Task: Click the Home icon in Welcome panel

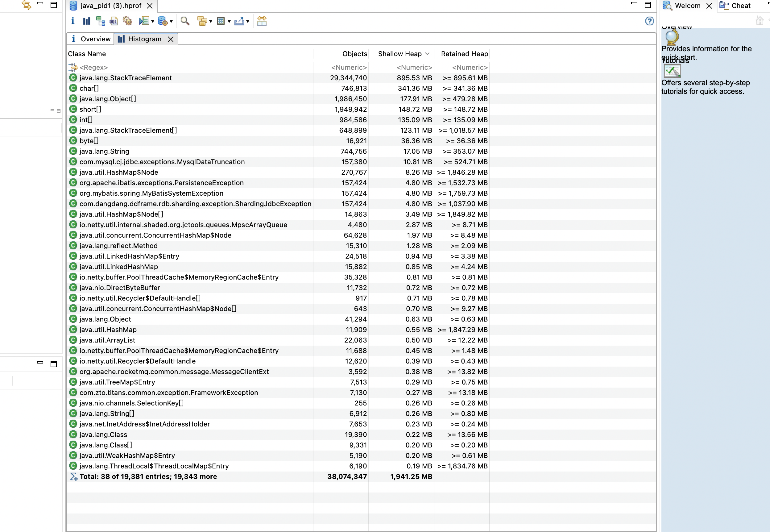Action: 760,21
